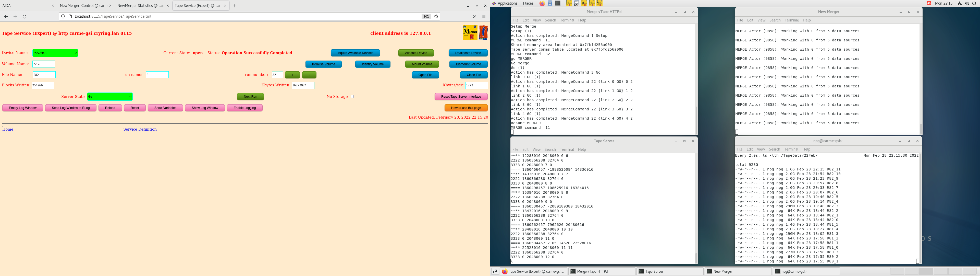Click the shield tracking protection icon
Viewport: 980px width, 276px height.
(63, 16)
